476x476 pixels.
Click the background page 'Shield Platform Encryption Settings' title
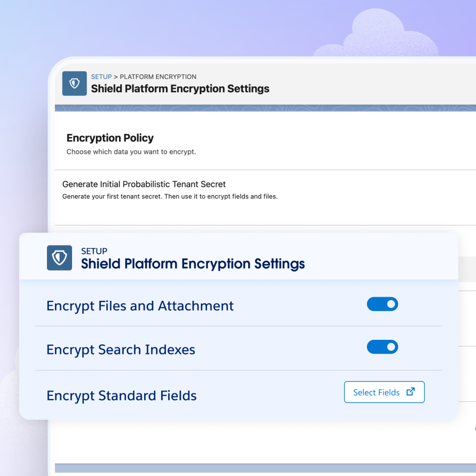tap(180, 89)
